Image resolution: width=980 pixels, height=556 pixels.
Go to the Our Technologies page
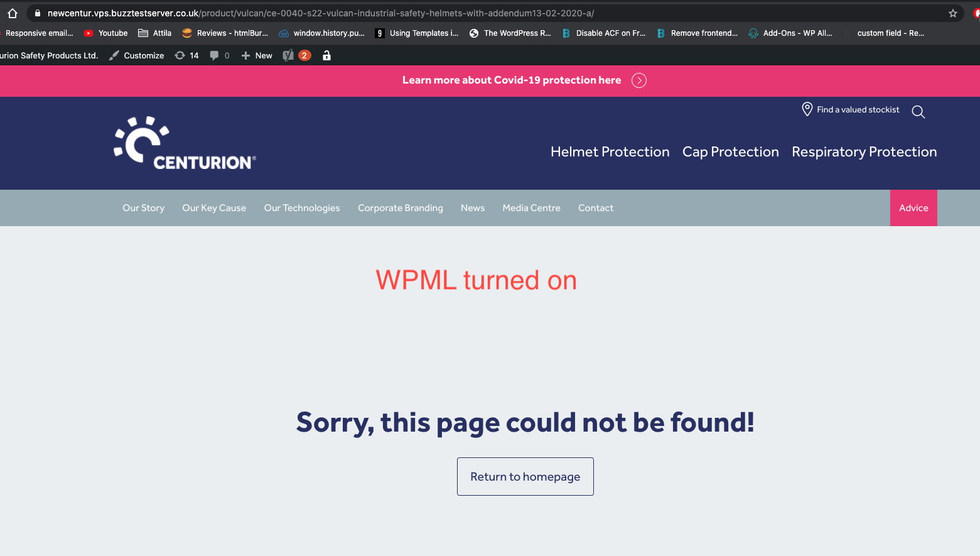pyautogui.click(x=302, y=208)
